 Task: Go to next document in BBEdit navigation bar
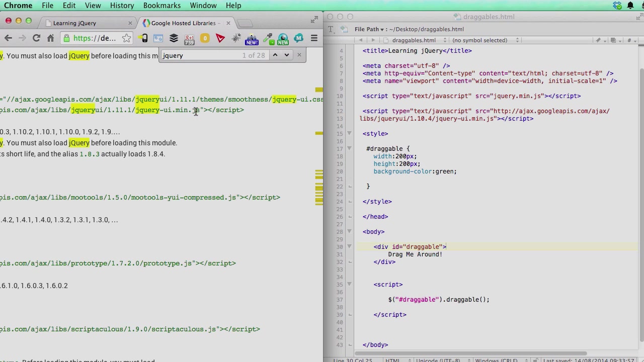coord(373,40)
